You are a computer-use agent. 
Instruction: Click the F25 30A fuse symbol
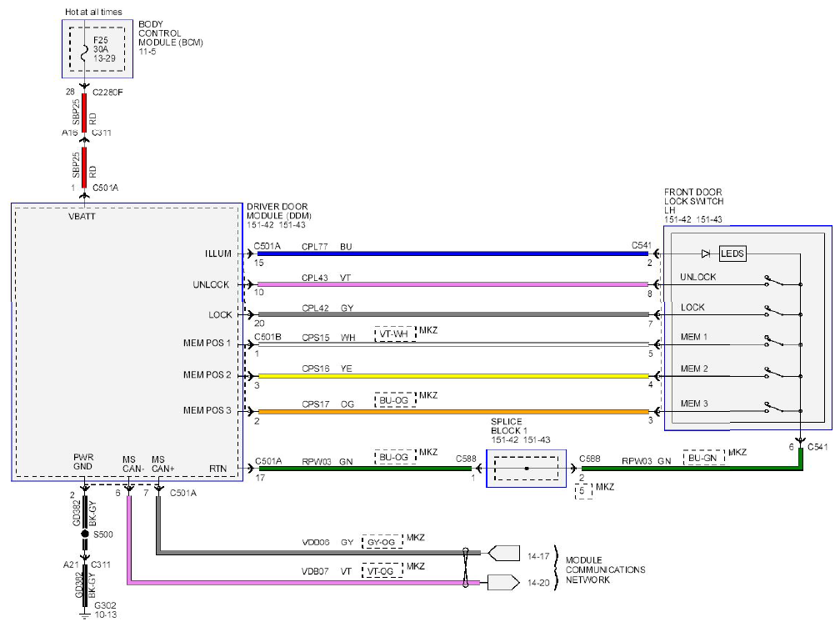tap(84, 53)
